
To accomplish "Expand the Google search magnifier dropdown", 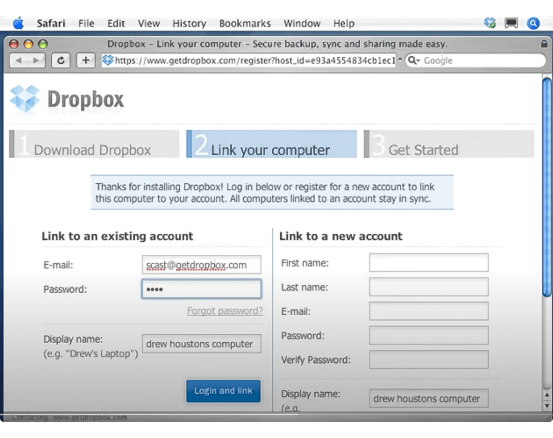I will (x=413, y=61).
